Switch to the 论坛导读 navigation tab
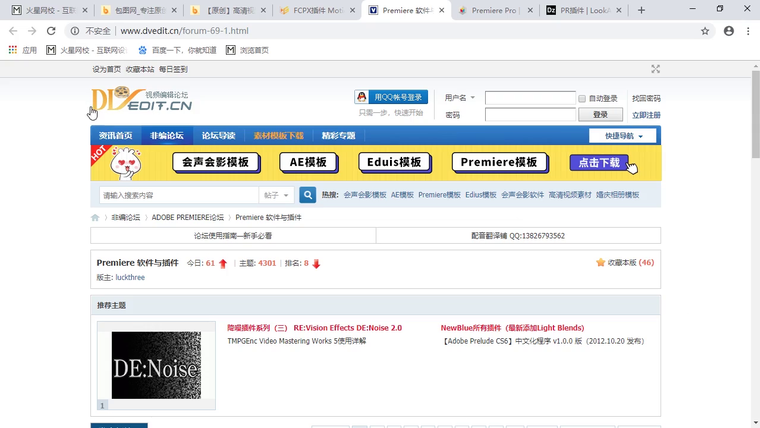The width and height of the screenshot is (760, 428). click(x=218, y=136)
